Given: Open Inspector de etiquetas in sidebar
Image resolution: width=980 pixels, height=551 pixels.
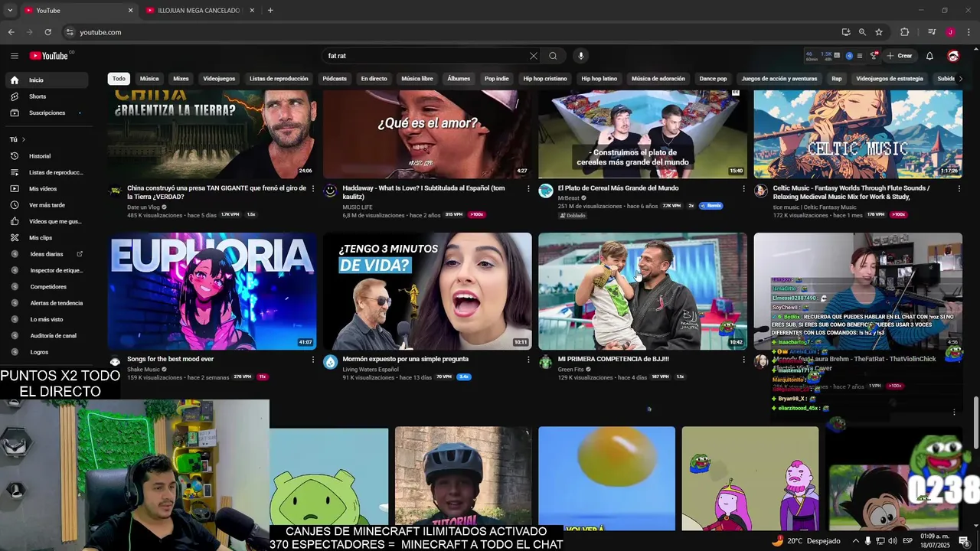Looking at the screenshot, I should (48, 270).
